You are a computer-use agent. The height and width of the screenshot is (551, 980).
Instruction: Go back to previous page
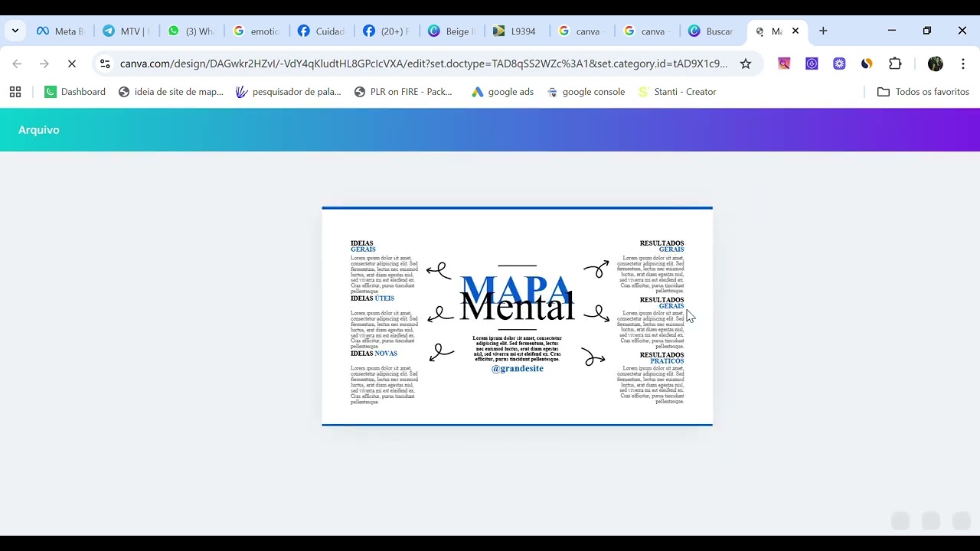click(17, 64)
